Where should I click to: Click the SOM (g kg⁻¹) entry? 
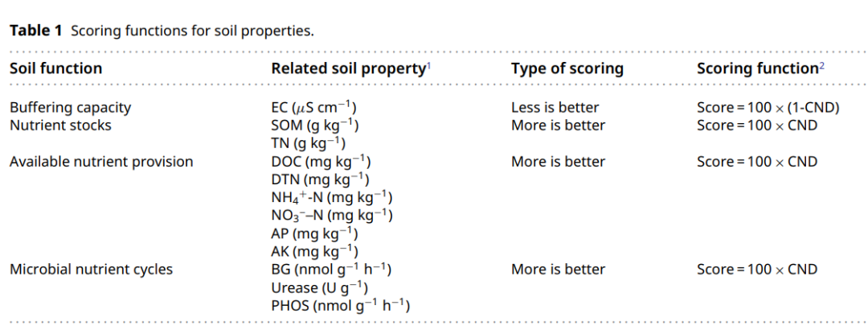click(315, 126)
